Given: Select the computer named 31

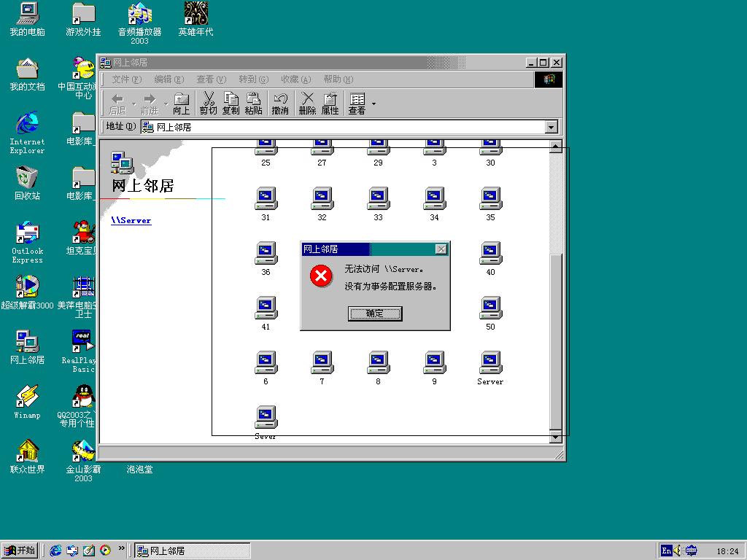Looking at the screenshot, I should (266, 204).
